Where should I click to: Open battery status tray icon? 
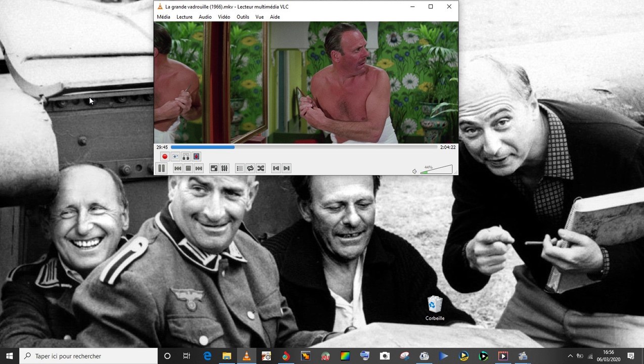point(580,356)
